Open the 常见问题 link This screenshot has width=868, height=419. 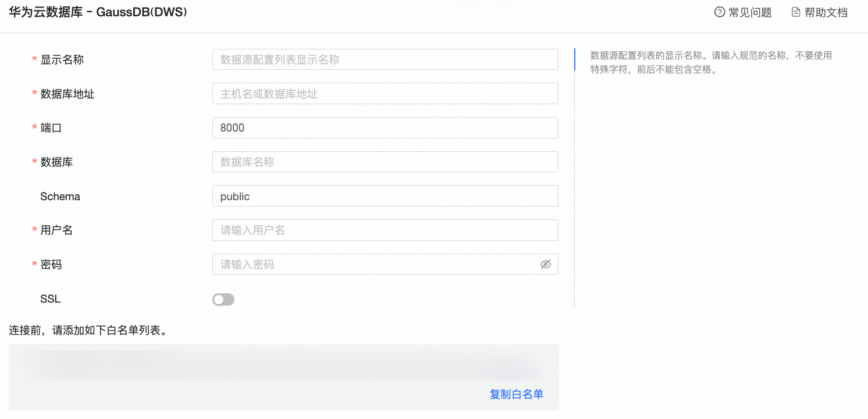coord(743,12)
